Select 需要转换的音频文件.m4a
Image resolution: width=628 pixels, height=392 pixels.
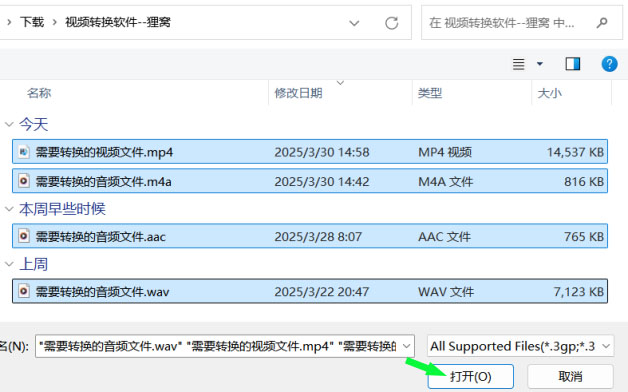(x=104, y=181)
